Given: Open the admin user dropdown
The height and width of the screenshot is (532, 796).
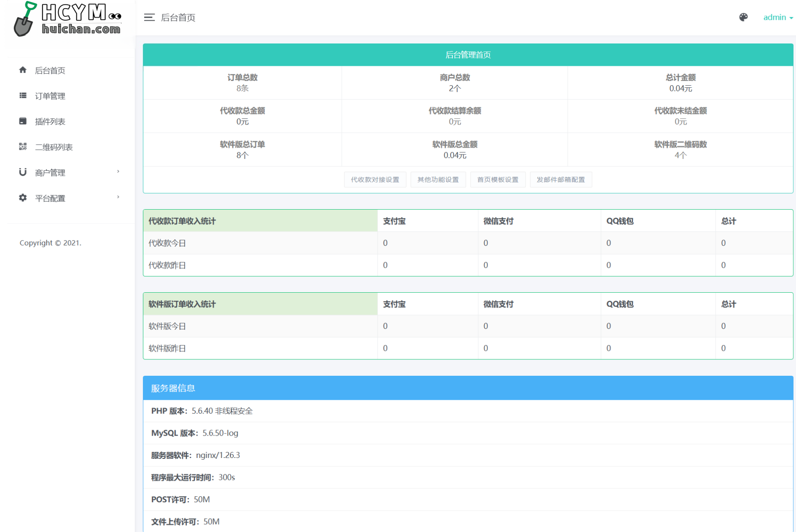Looking at the screenshot, I should point(777,17).
